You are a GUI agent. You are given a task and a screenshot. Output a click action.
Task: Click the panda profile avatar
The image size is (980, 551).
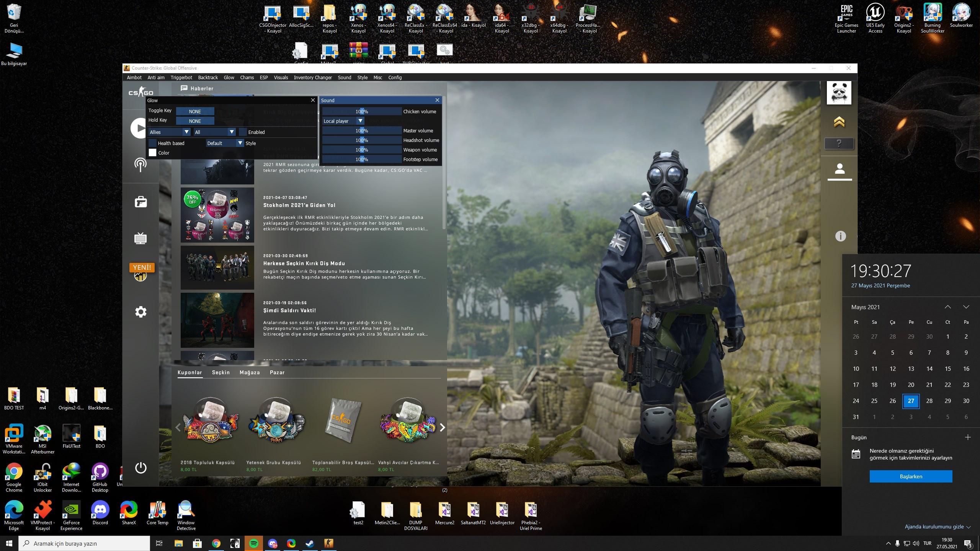point(839,93)
